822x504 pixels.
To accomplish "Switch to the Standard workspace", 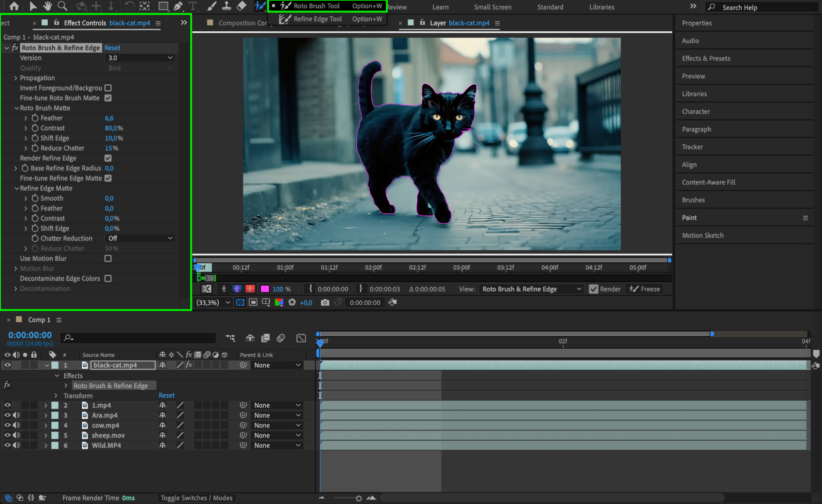I will pyautogui.click(x=550, y=7).
